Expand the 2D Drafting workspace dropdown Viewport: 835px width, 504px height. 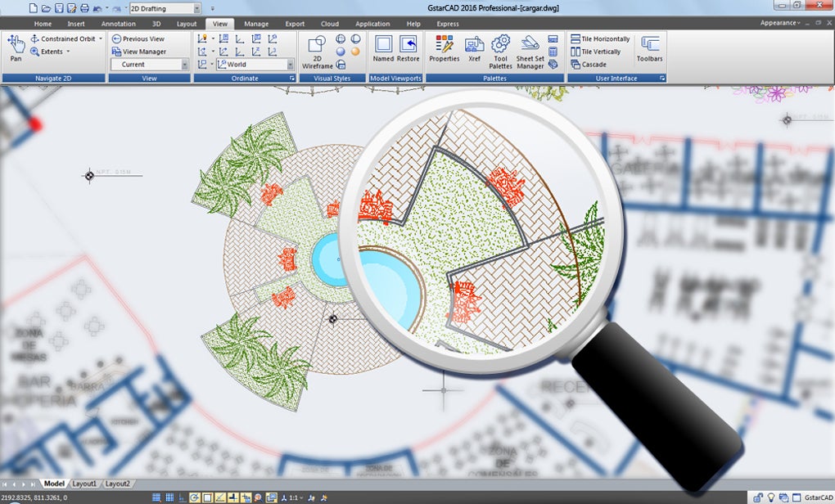coord(196,8)
